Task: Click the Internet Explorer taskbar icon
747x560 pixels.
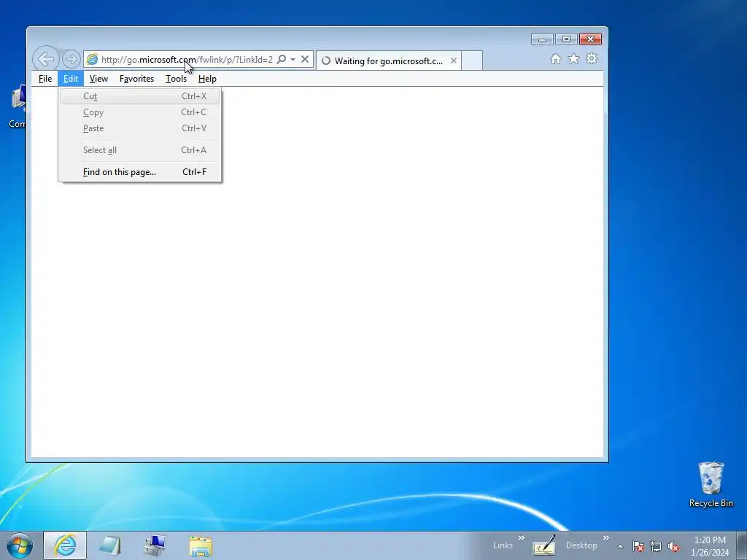Action: pyautogui.click(x=65, y=545)
